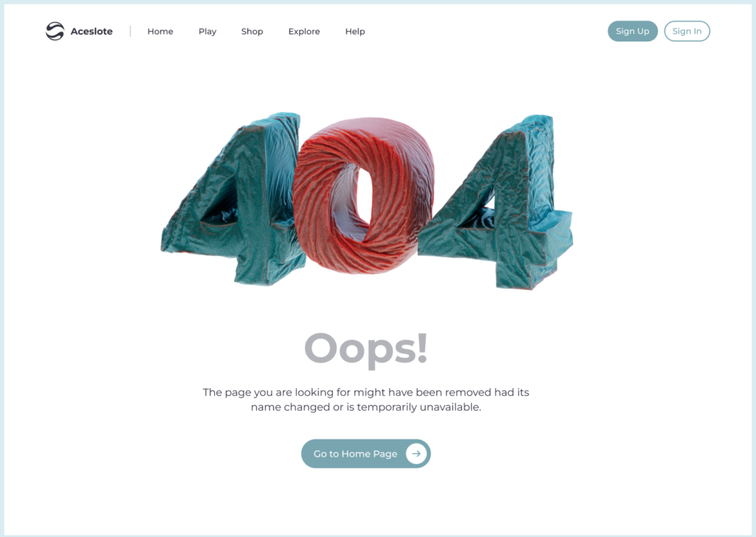Screen dimensions: 756x537
Task: Click the arrow circle in Go to Home Page
Action: (x=416, y=454)
